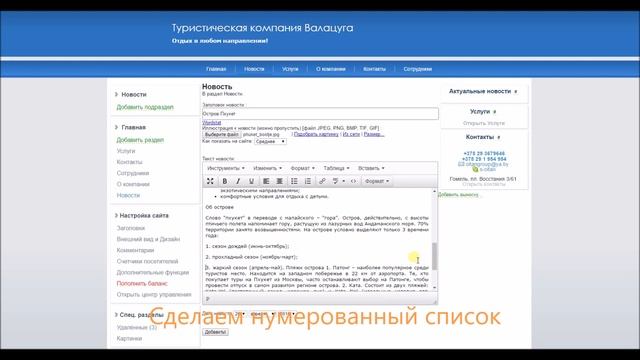Open the Формат menu in the editor menu bar
The width and height of the screenshot is (640, 360).
point(302,168)
